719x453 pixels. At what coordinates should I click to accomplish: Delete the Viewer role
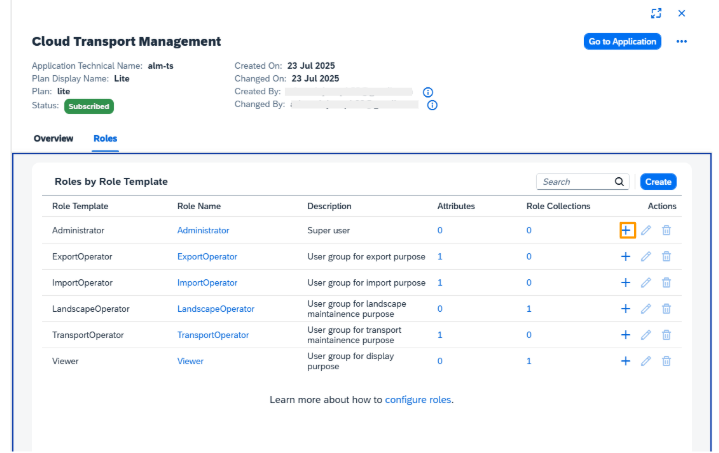(666, 361)
